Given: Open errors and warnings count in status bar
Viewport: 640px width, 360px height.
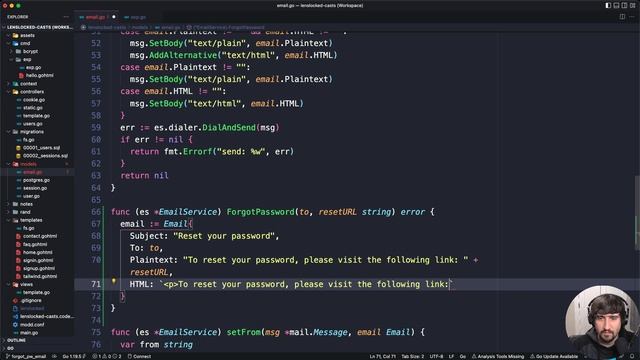Looking at the screenshot, I should click(x=107, y=356).
